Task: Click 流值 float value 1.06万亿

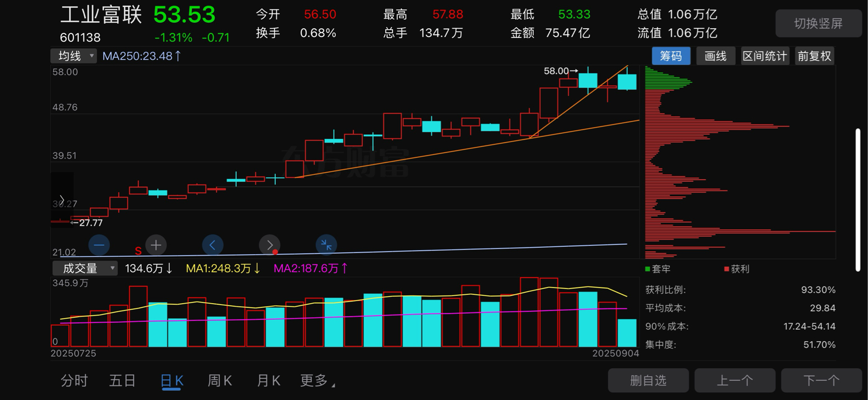Action: [692, 33]
